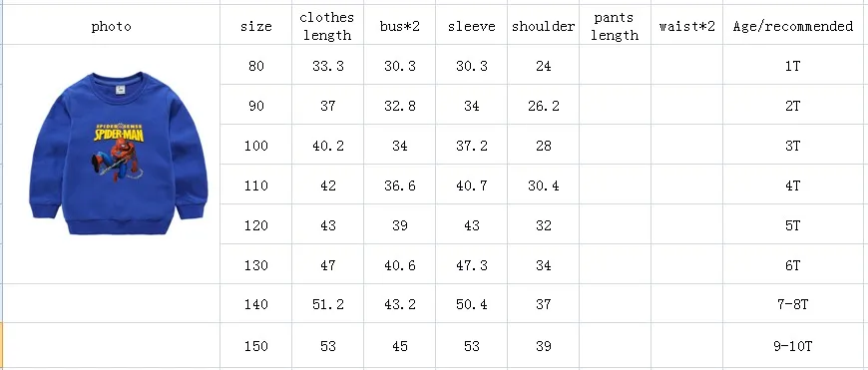Click the size 150 cell
This screenshot has height=370, width=868.
[x=255, y=345]
